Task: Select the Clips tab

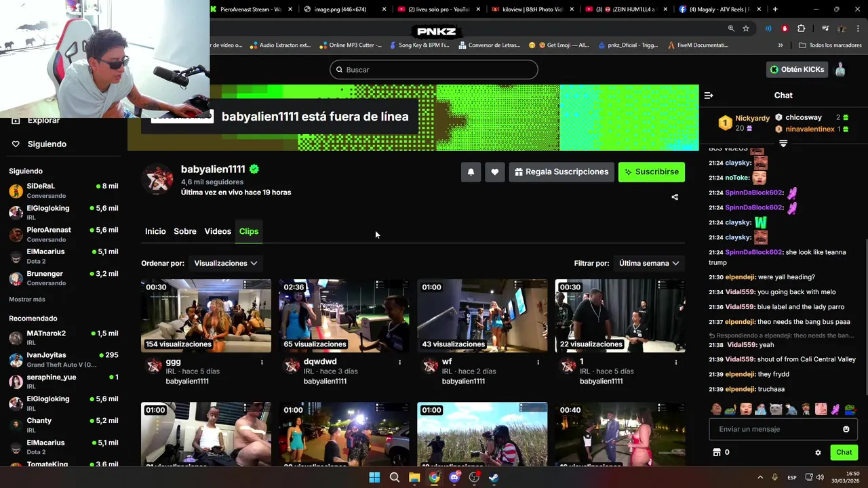Action: [249, 231]
